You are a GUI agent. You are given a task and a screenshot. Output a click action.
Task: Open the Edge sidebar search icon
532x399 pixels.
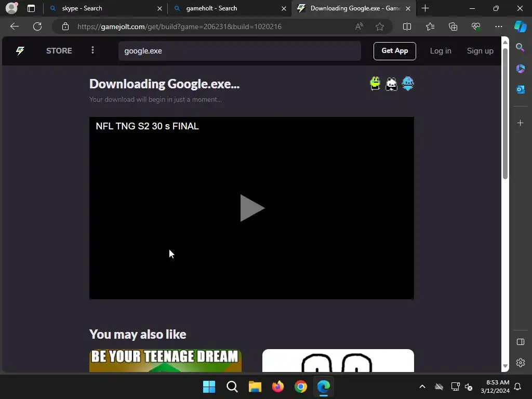click(x=520, y=47)
